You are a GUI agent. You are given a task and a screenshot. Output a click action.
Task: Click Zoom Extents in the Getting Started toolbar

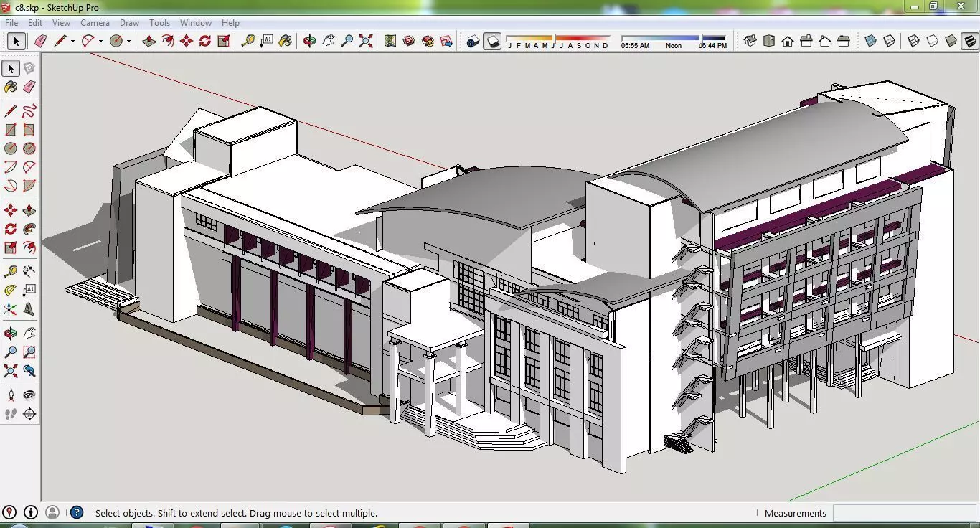[366, 41]
